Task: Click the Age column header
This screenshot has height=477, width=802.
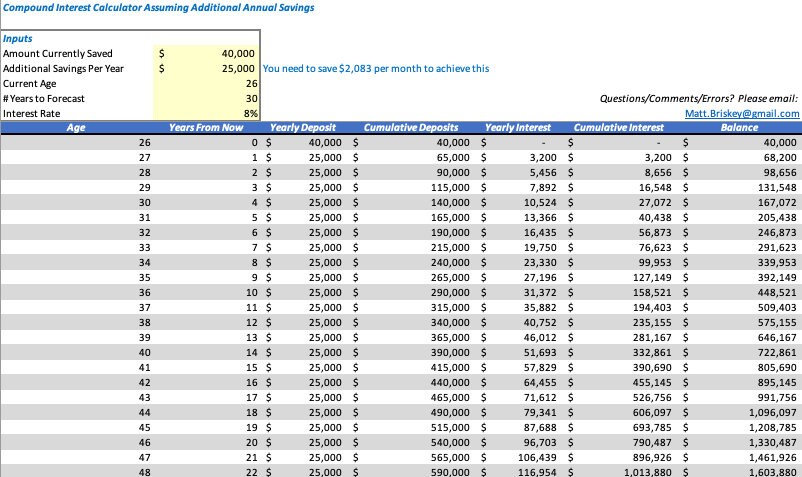Action: (76, 128)
